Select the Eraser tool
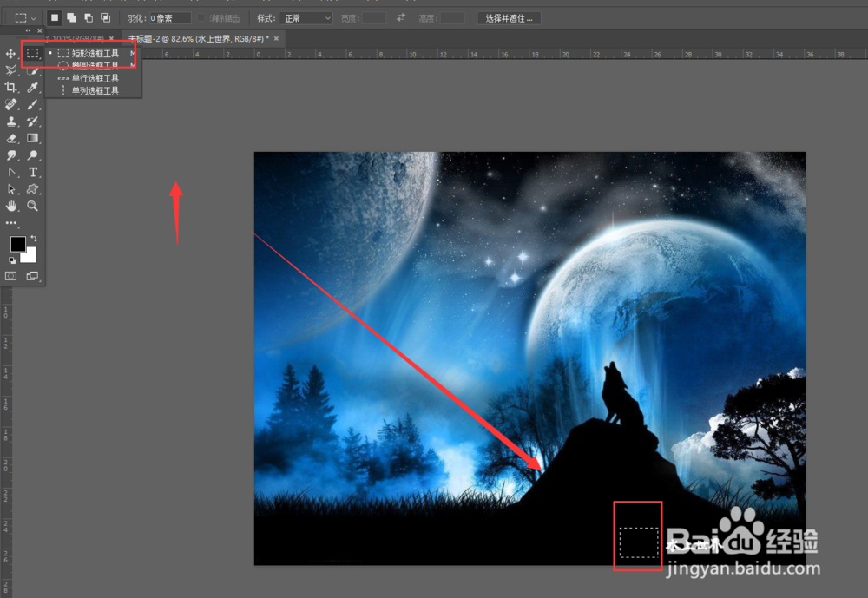The image size is (868, 598). (10, 138)
